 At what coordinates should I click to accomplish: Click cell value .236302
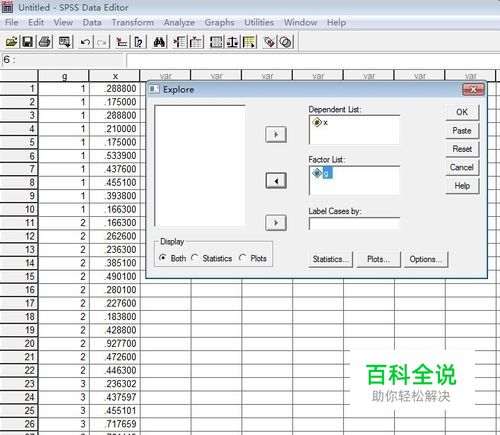(x=115, y=384)
